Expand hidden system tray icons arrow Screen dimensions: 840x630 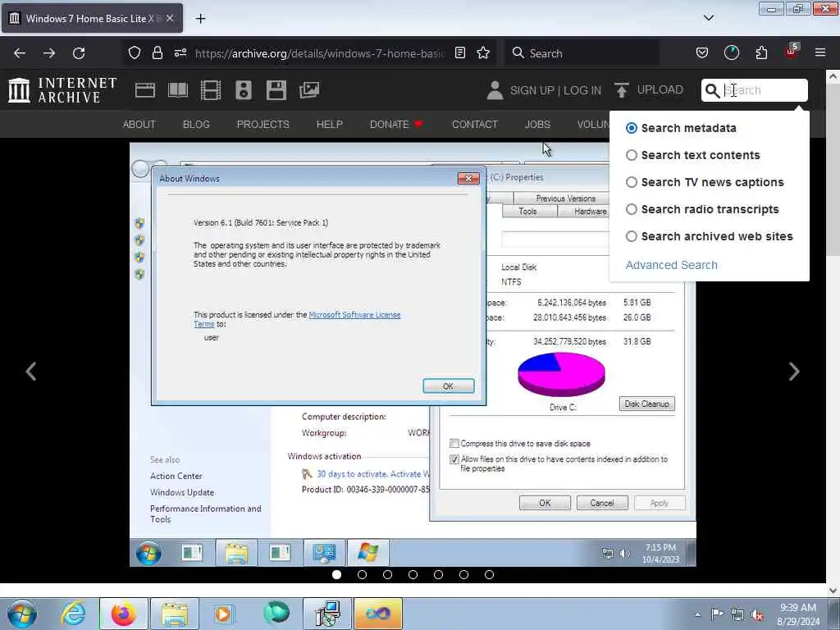tap(697, 614)
